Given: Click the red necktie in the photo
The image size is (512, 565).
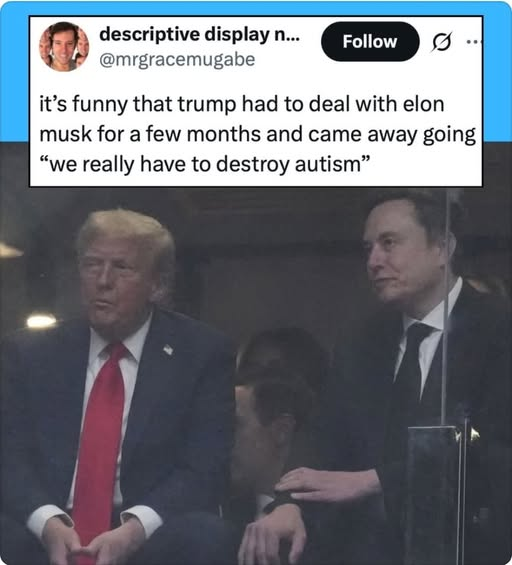Looking at the screenshot, I should pos(98,436).
